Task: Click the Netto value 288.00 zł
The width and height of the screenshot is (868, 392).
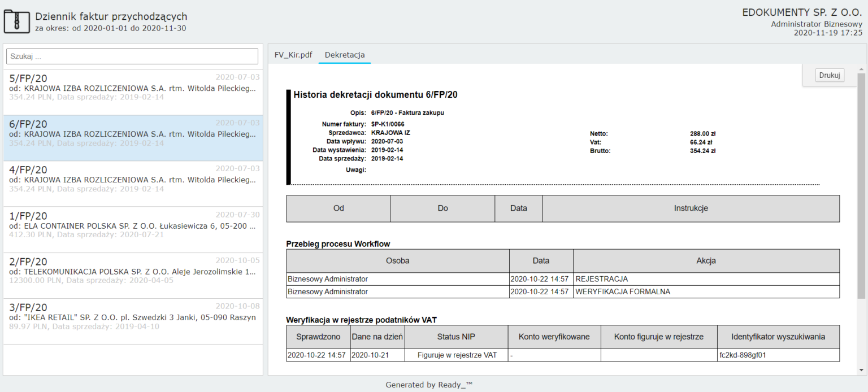Action: click(x=703, y=134)
